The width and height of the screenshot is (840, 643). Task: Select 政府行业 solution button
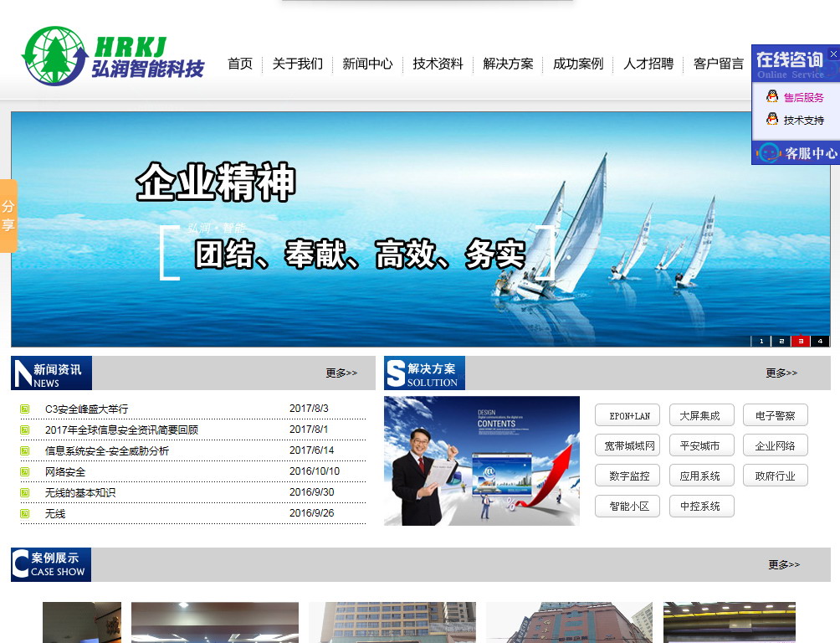[x=776, y=476]
